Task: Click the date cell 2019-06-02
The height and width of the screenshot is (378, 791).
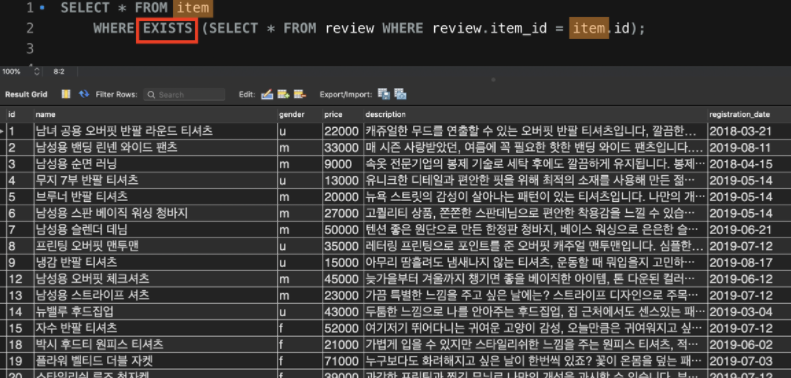Action: tap(749, 344)
